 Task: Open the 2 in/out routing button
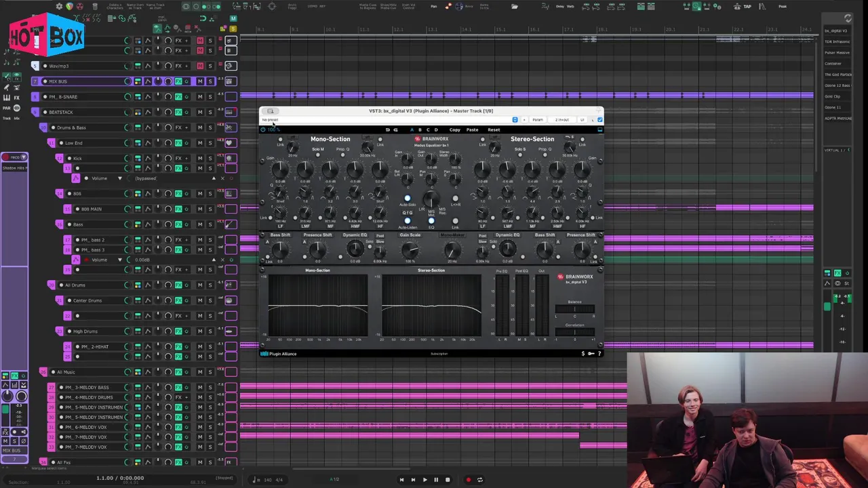[x=562, y=120]
